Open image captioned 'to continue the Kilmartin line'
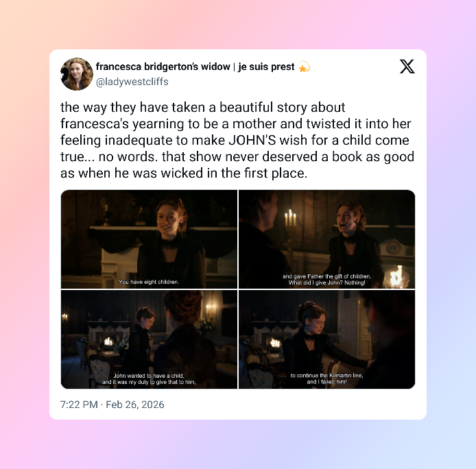The image size is (476, 469). pyautogui.click(x=327, y=339)
